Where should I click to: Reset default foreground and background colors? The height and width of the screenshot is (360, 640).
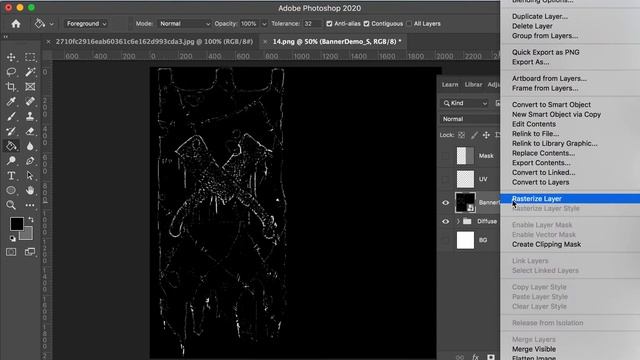coord(13,238)
